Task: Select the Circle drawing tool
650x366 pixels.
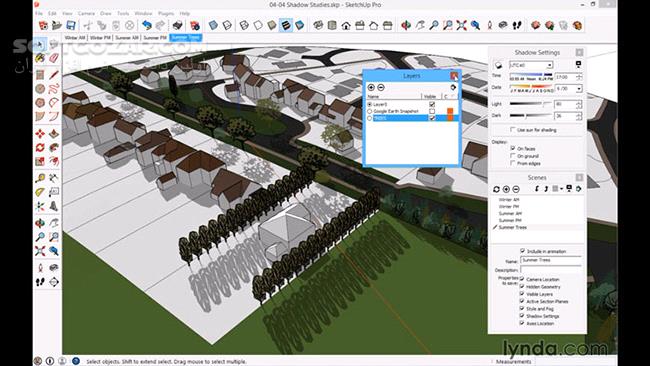Action: 40,88
